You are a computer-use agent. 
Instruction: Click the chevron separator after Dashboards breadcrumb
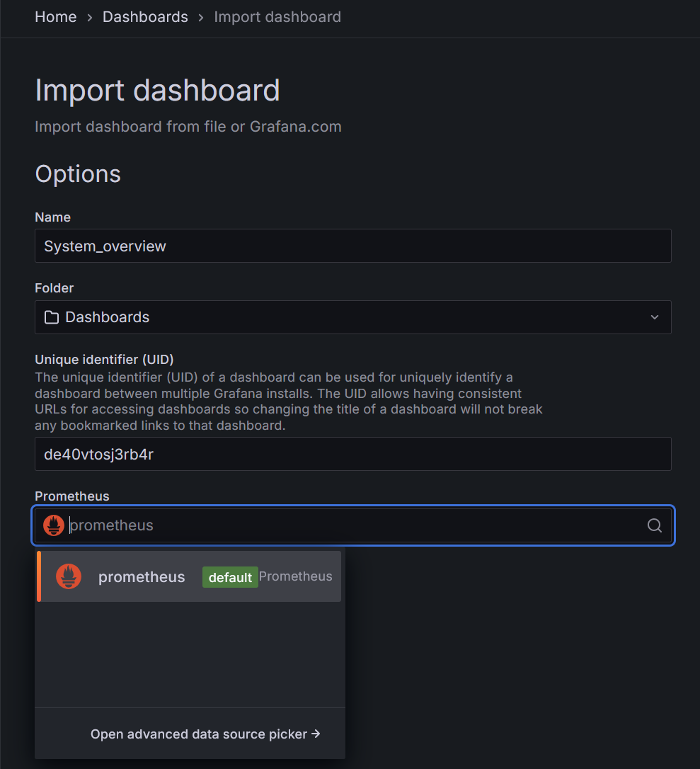[200, 17]
